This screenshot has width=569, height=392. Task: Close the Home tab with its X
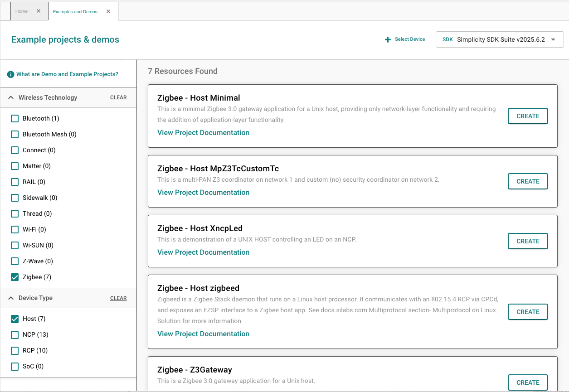coord(39,11)
